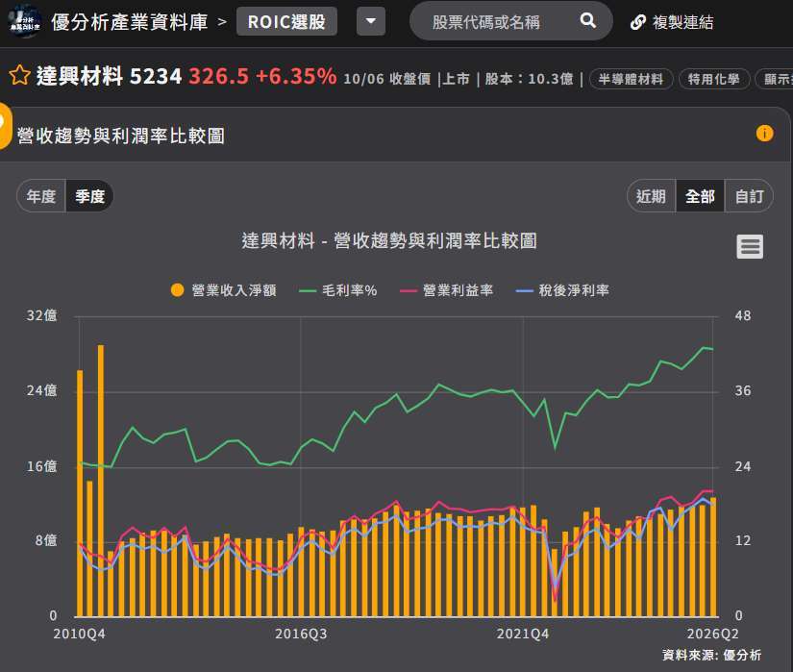Toggle 稅後淨利率 legend series
The width and height of the screenshot is (793, 672).
click(562, 290)
